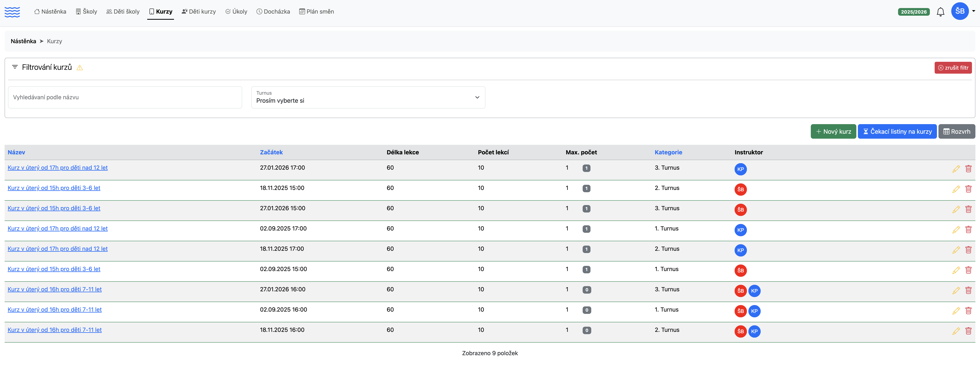980x368 pixels.
Task: Expand the Turnus dropdown
Action: [x=368, y=97]
